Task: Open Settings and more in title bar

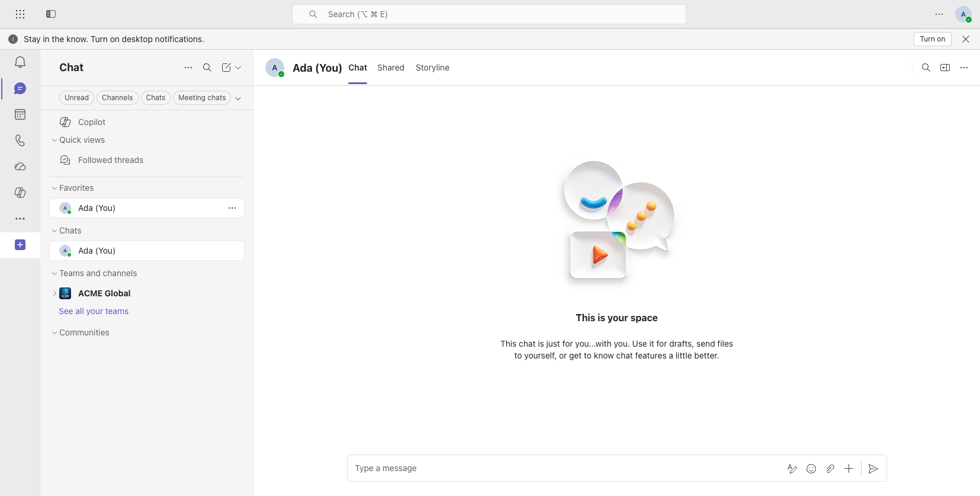Action: click(939, 14)
